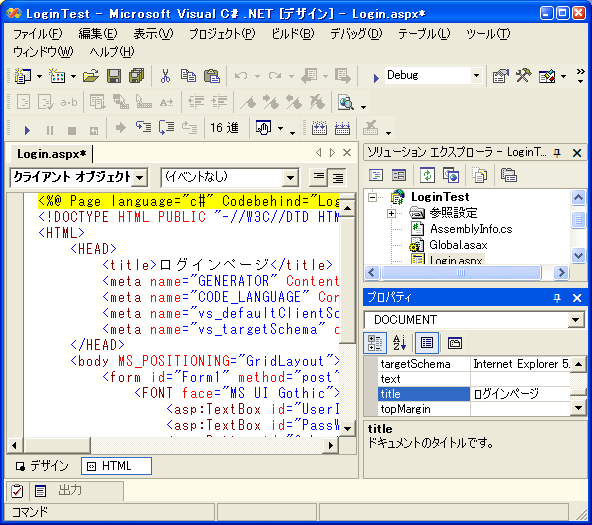Open the DOCUMENT object dropdown in Properties

tap(575, 320)
